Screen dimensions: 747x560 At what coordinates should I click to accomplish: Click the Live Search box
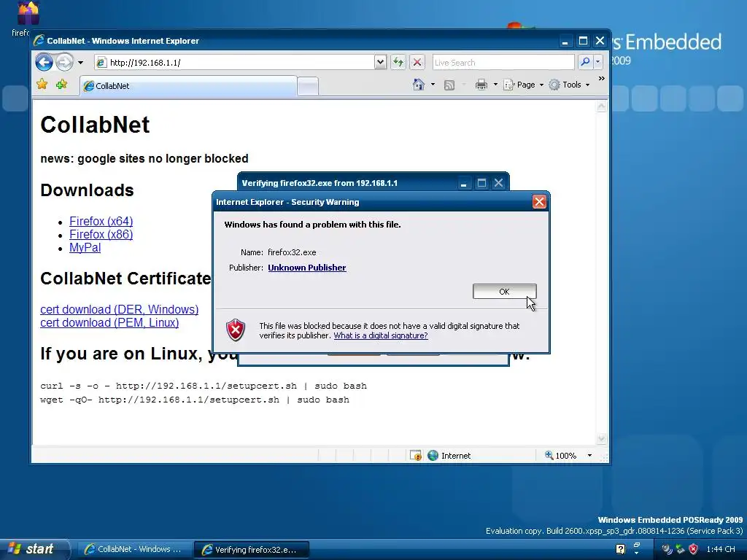coord(503,63)
